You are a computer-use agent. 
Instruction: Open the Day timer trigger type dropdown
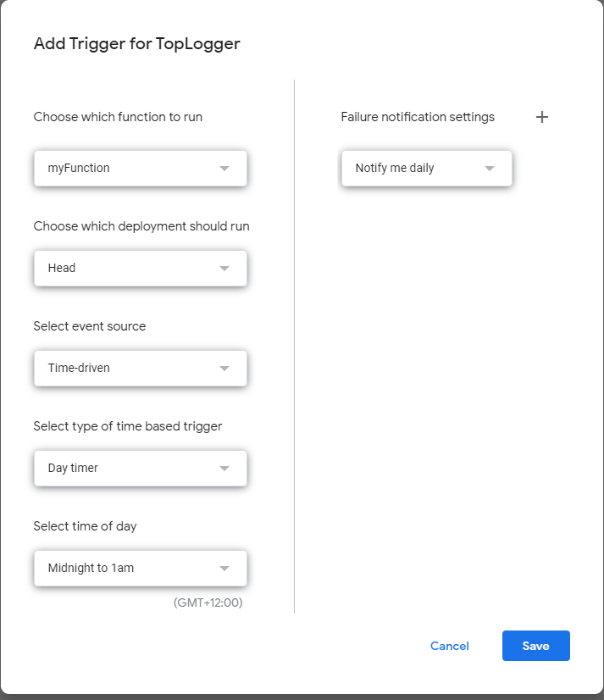point(140,468)
